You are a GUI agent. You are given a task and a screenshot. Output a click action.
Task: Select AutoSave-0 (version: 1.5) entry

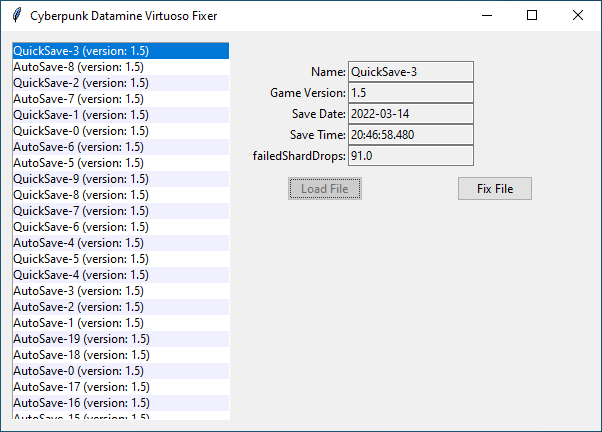121,371
